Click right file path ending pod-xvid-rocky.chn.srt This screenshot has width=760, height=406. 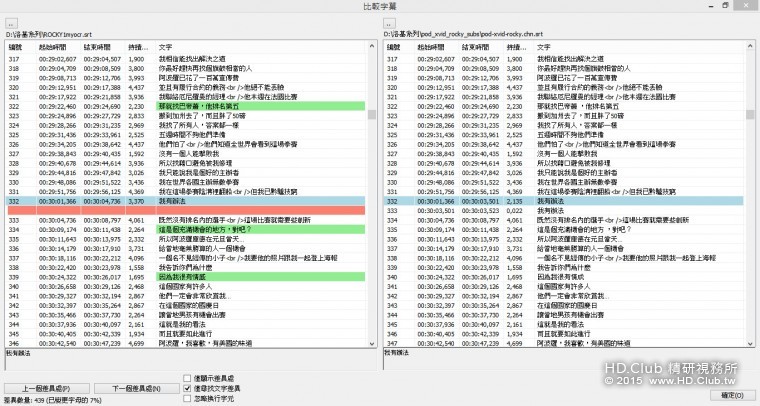tap(463, 34)
